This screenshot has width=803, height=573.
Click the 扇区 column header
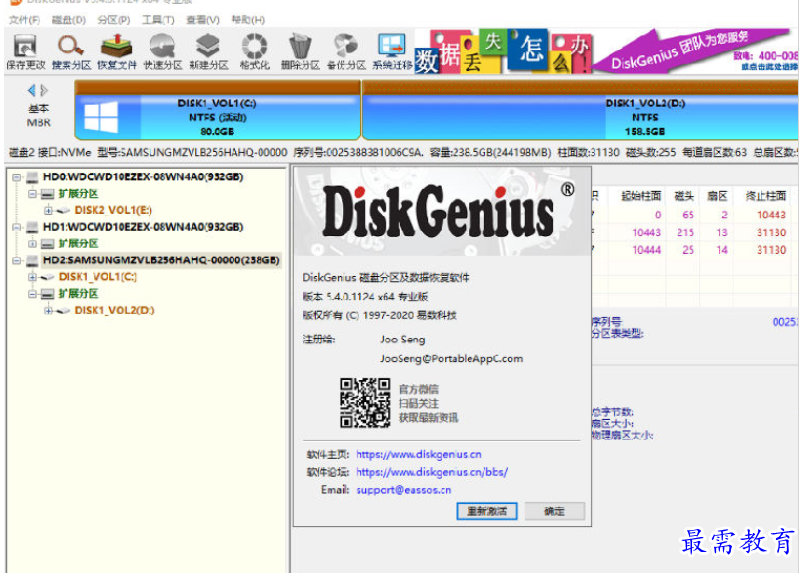click(717, 196)
